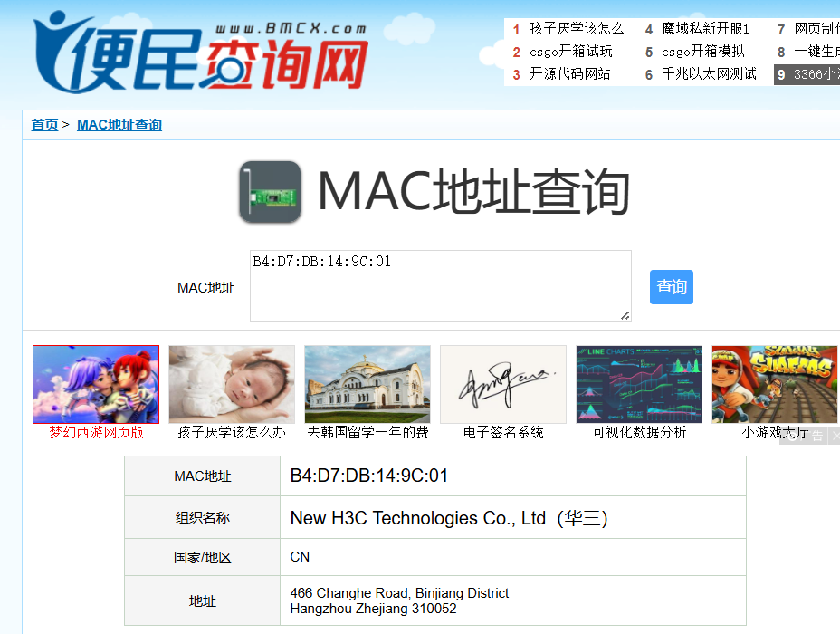Open the 一键生 hot link numbered 8

(816, 52)
